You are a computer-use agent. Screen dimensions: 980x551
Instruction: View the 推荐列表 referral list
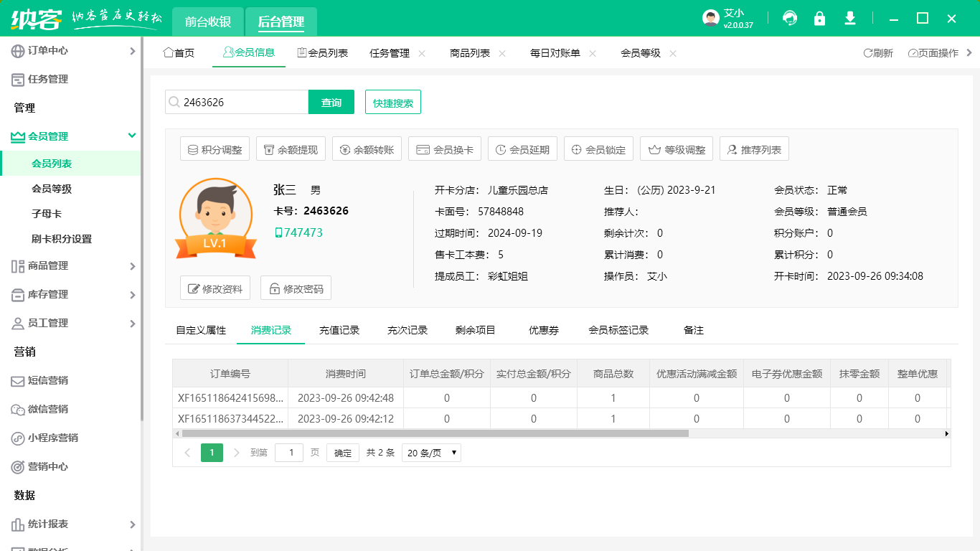754,149
